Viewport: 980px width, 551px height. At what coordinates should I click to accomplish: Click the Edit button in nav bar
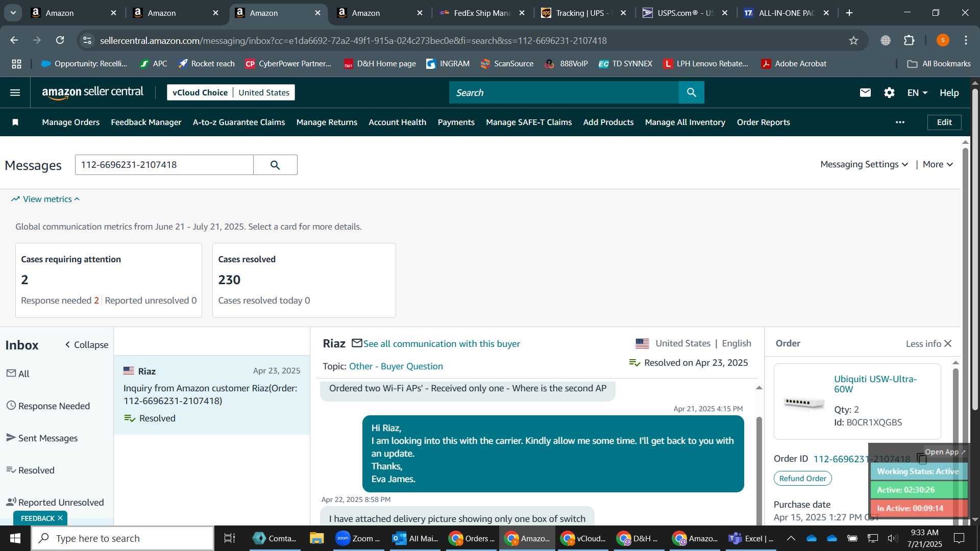944,122
